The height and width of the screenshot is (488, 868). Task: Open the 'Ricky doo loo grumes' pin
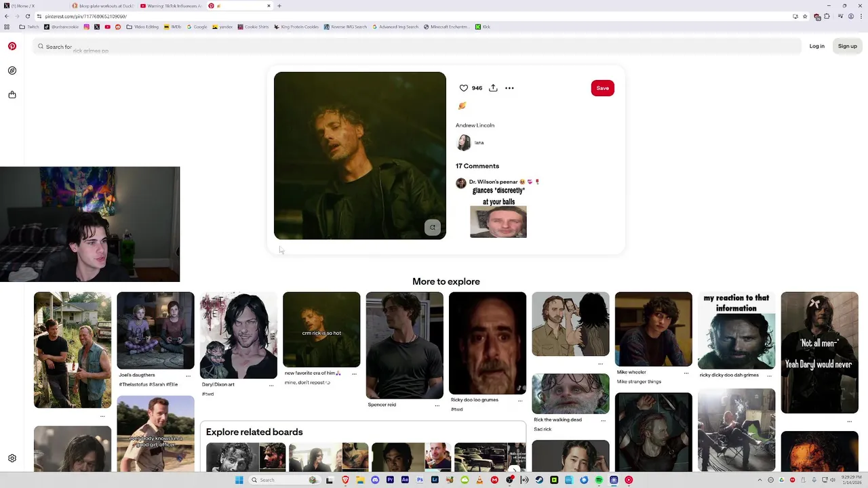click(x=488, y=343)
